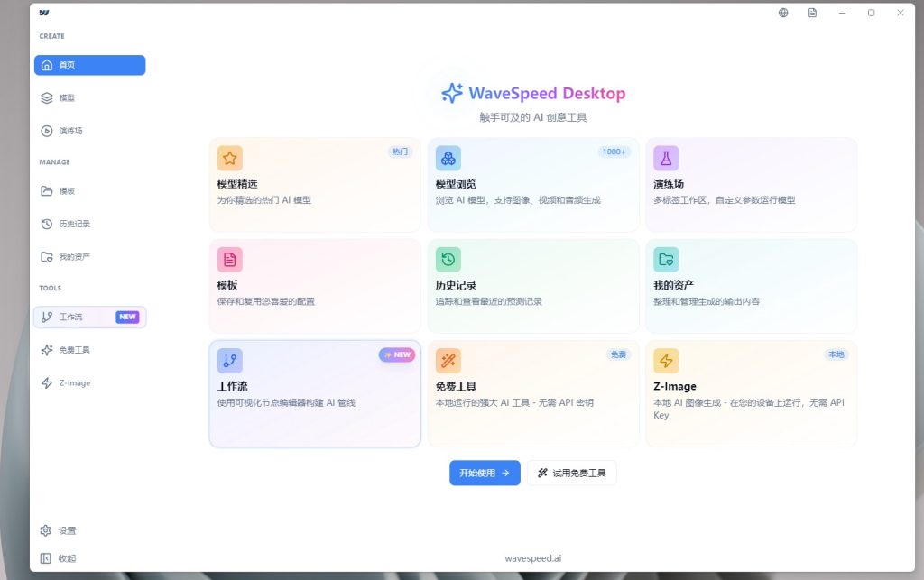Open 免费工具 in the sidebar
The height and width of the screenshot is (580, 924).
pos(89,350)
